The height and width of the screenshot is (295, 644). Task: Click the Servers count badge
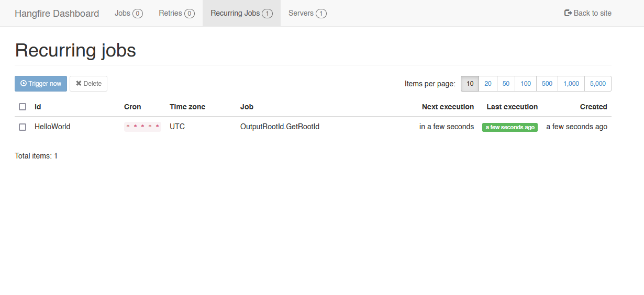[321, 14]
